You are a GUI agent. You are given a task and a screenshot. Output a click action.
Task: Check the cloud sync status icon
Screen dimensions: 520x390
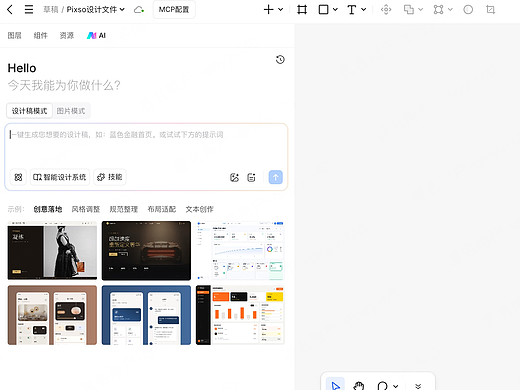(139, 10)
